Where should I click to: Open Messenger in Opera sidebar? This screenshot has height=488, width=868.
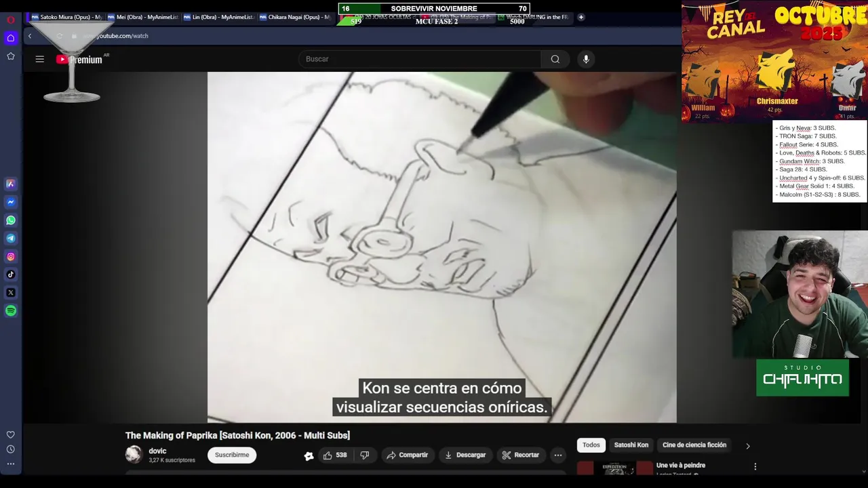(11, 202)
